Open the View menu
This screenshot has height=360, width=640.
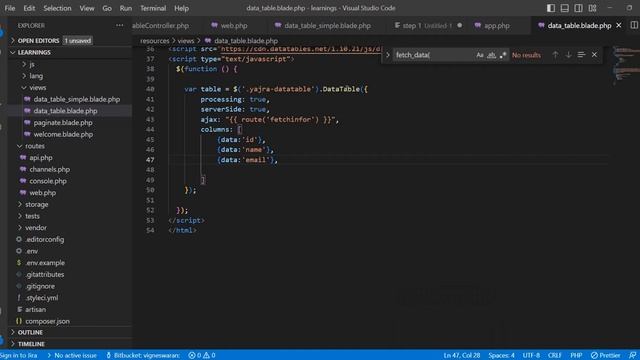pyautogui.click(x=87, y=8)
